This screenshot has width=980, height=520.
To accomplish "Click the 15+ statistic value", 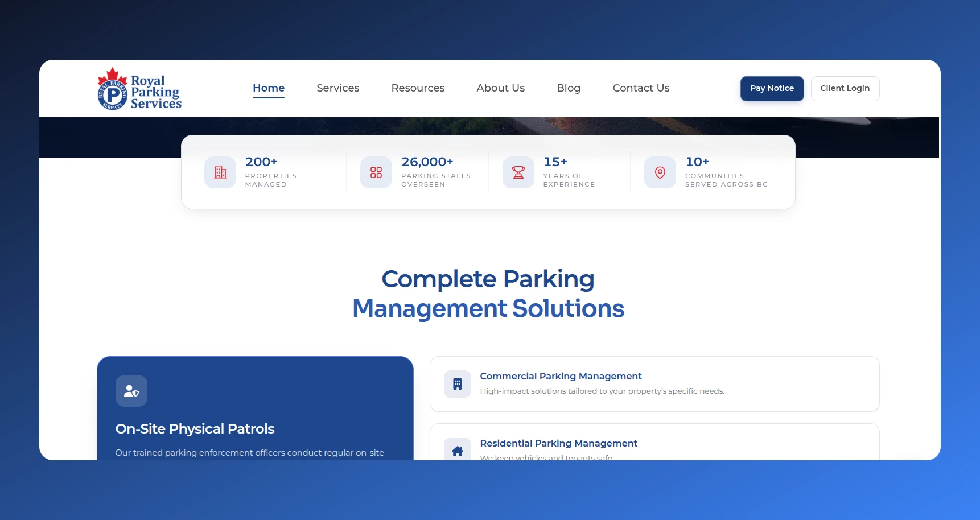I will pos(555,162).
